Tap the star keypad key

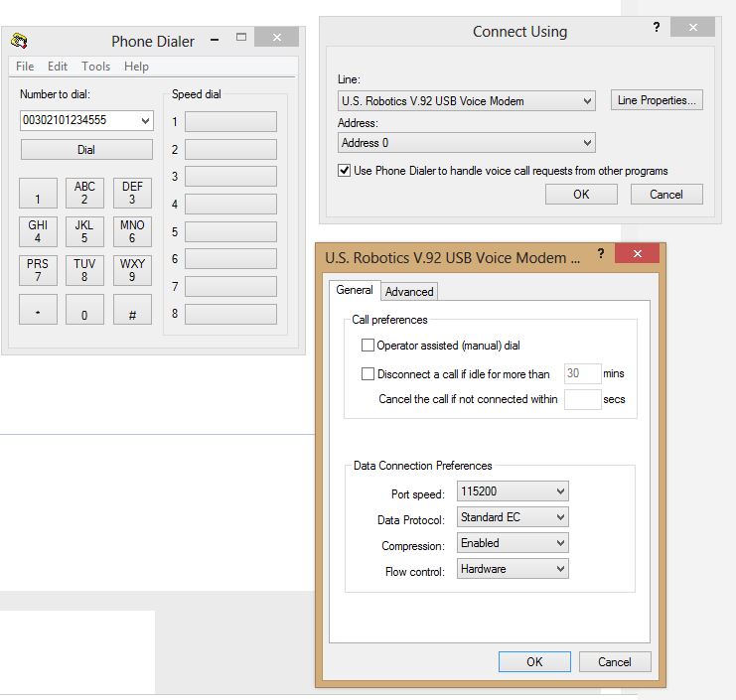(x=38, y=309)
